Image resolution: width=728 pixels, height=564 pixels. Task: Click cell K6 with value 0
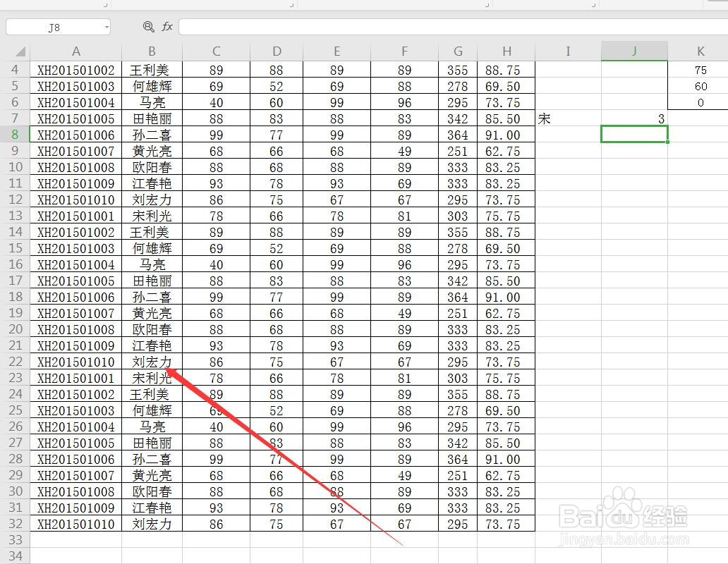coord(700,102)
